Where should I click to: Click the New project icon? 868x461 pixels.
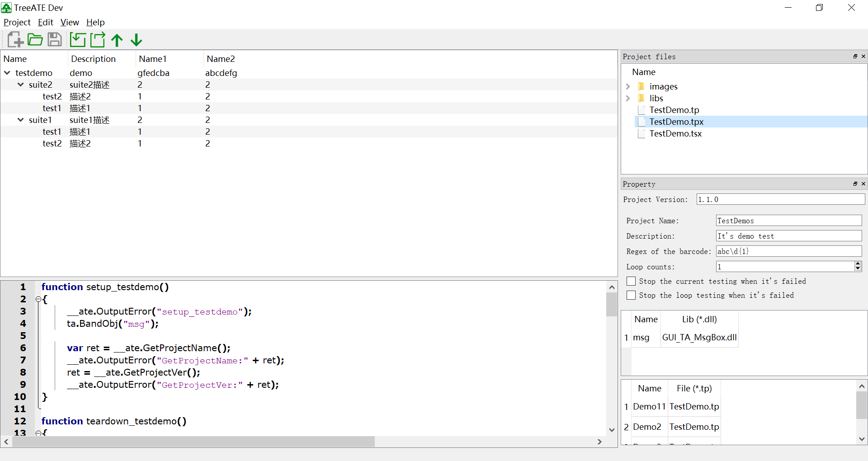click(x=15, y=40)
